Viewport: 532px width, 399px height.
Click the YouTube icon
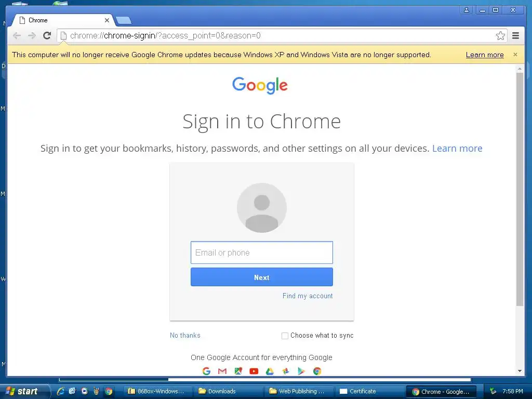254,371
